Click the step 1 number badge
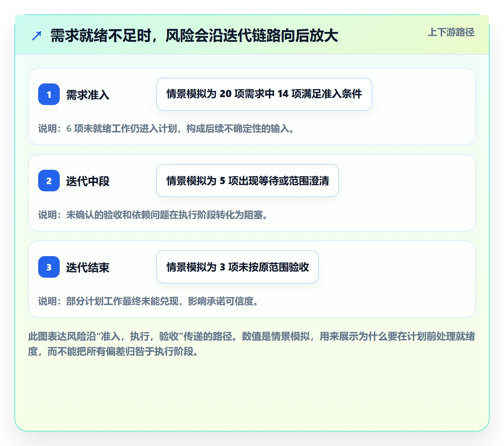This screenshot has height=446, width=504. [49, 94]
